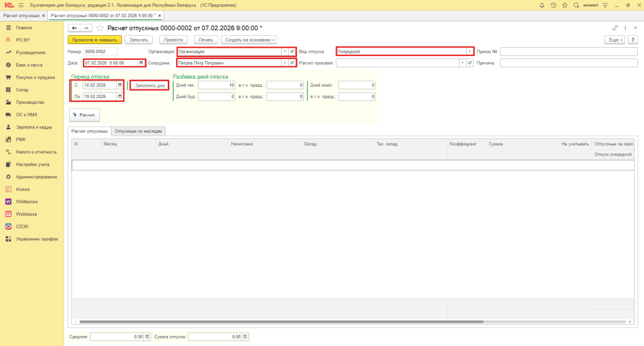This screenshot has height=346, width=644.
Task: Click the notifications bell icon
Action: click(x=542, y=5)
